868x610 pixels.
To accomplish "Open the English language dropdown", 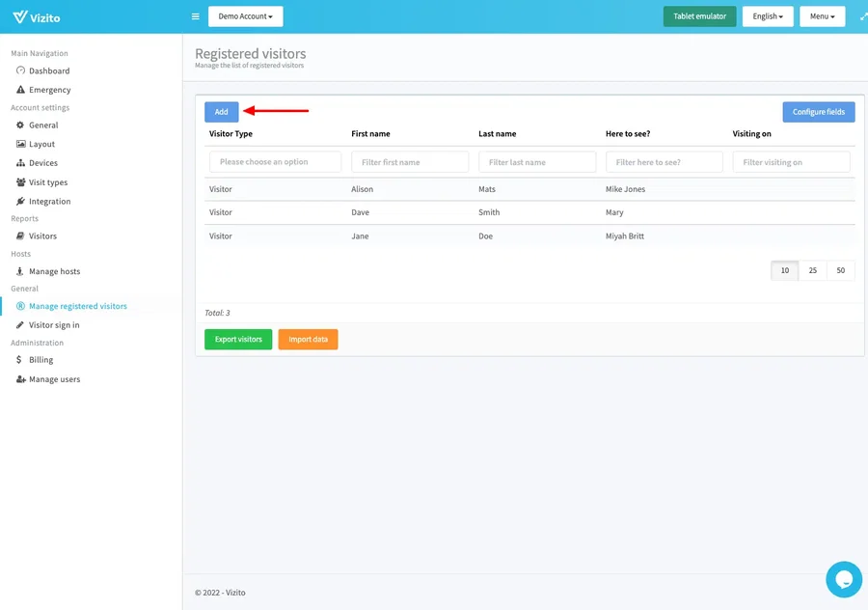I will (768, 16).
